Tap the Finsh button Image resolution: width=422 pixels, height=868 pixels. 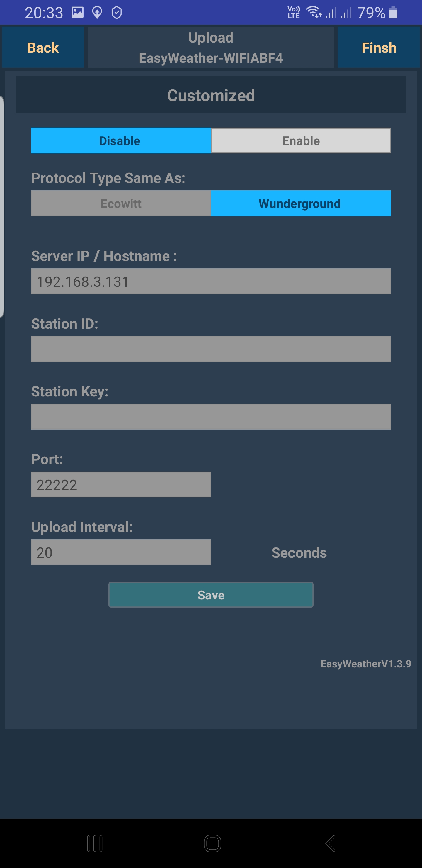[379, 48]
